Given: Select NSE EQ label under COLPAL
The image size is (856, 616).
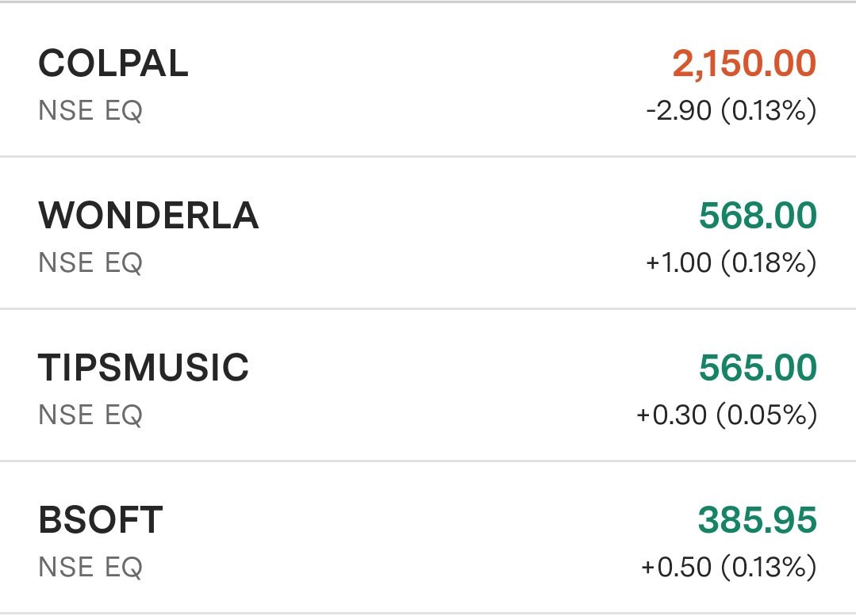Looking at the screenshot, I should 90,111.
